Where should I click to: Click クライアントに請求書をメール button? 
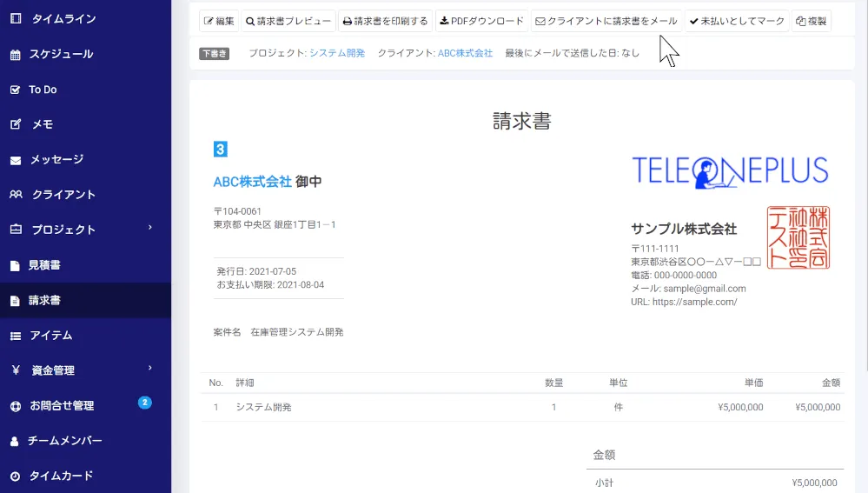[x=606, y=21]
